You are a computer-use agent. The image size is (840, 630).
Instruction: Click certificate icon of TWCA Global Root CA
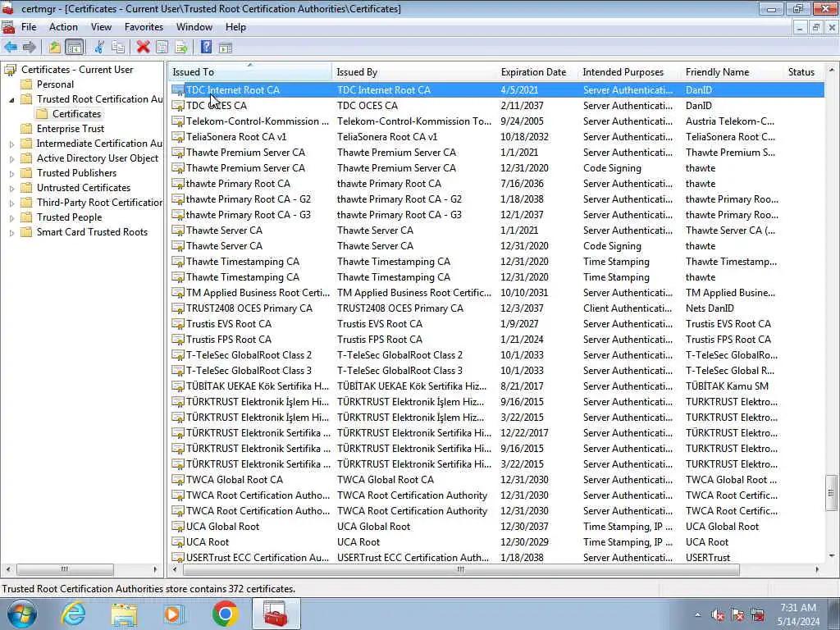178,479
